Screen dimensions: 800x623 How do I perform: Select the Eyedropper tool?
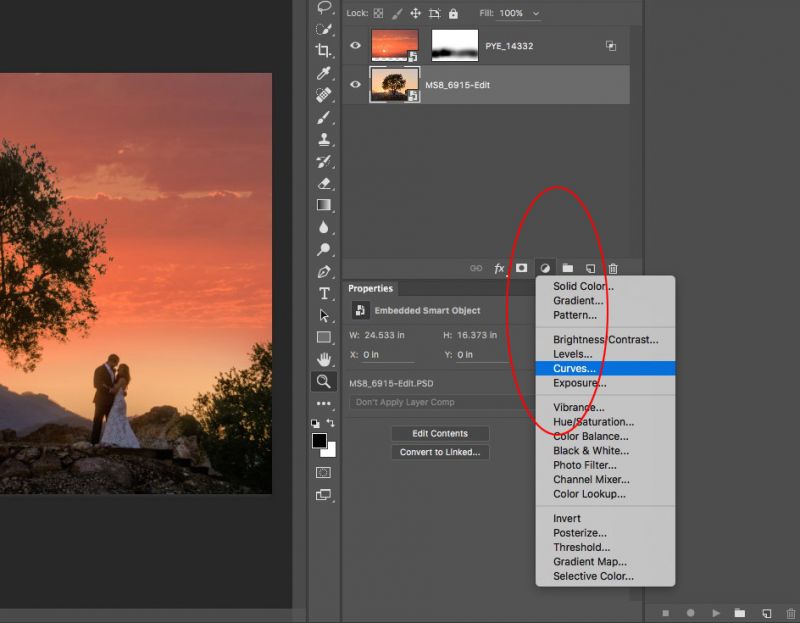click(323, 73)
